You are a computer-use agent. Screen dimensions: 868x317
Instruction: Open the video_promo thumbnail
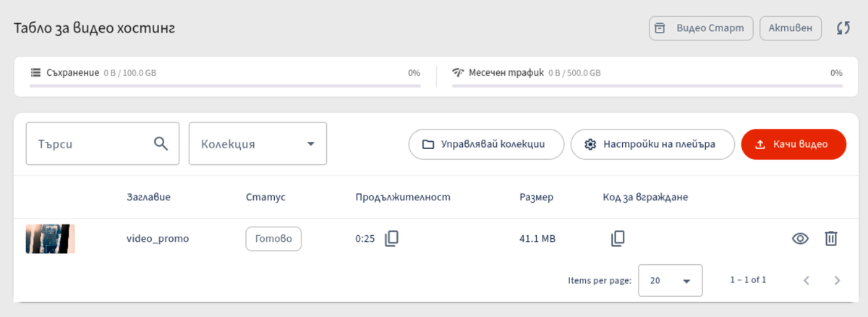[x=51, y=239]
